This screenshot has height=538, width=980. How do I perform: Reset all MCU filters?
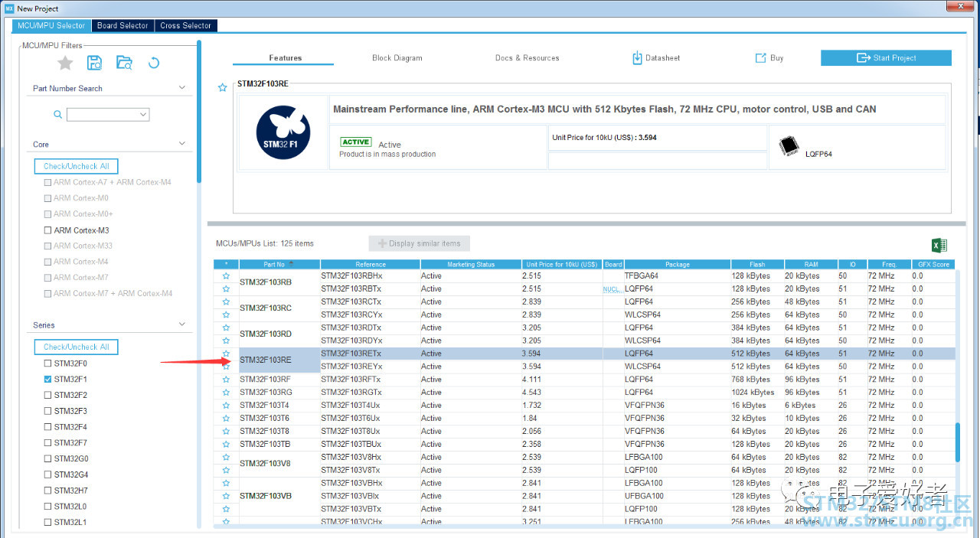(153, 63)
